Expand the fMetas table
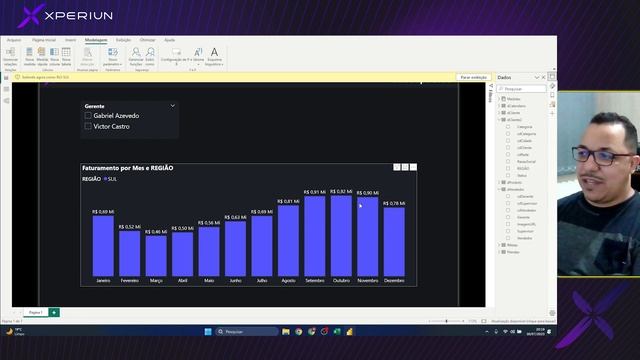640x360 pixels. pyautogui.click(x=499, y=245)
